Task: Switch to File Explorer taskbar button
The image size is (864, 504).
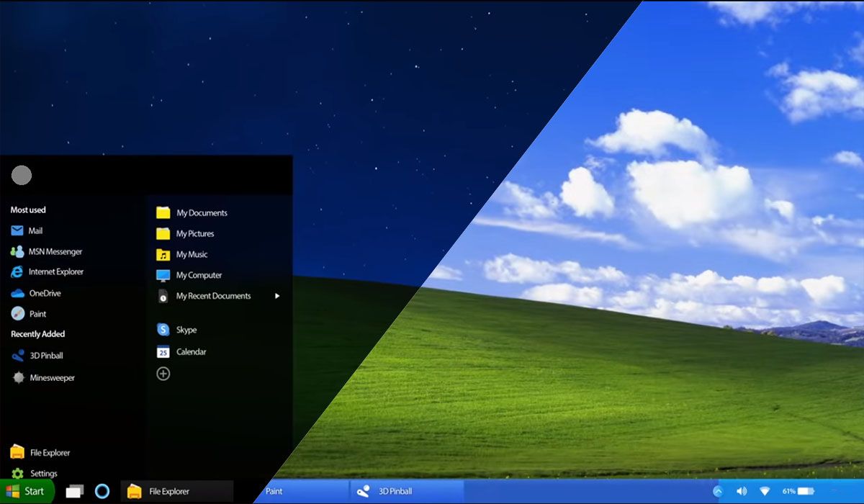Action: [x=177, y=492]
